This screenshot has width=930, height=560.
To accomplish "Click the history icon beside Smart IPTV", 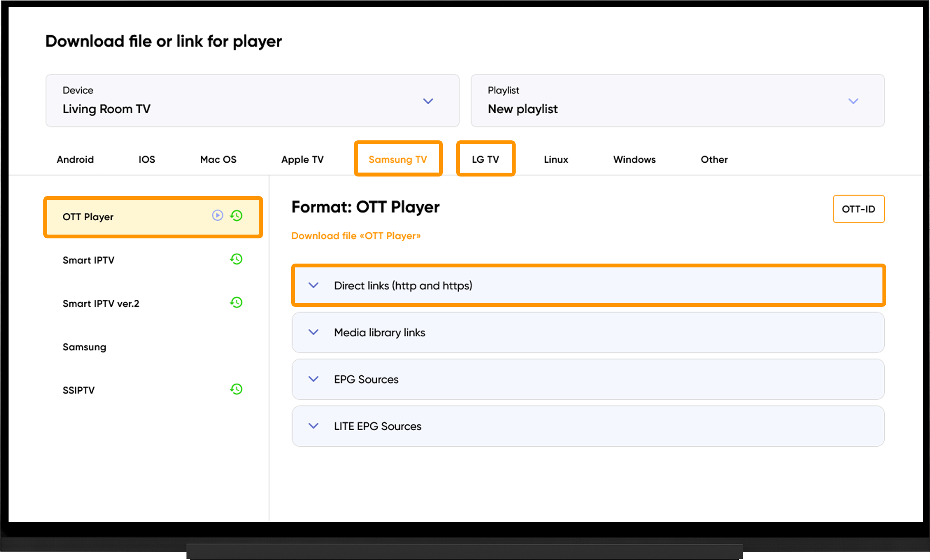I will coord(236,259).
